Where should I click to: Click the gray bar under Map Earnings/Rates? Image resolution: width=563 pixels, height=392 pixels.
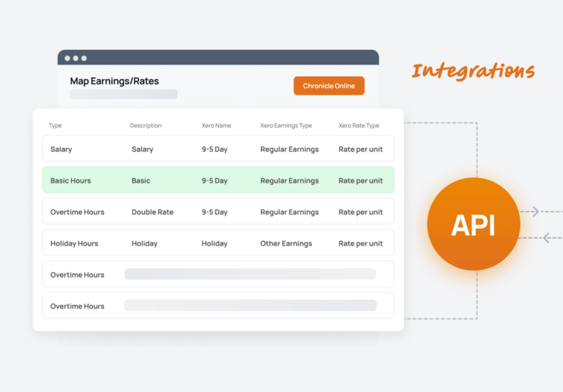[123, 94]
